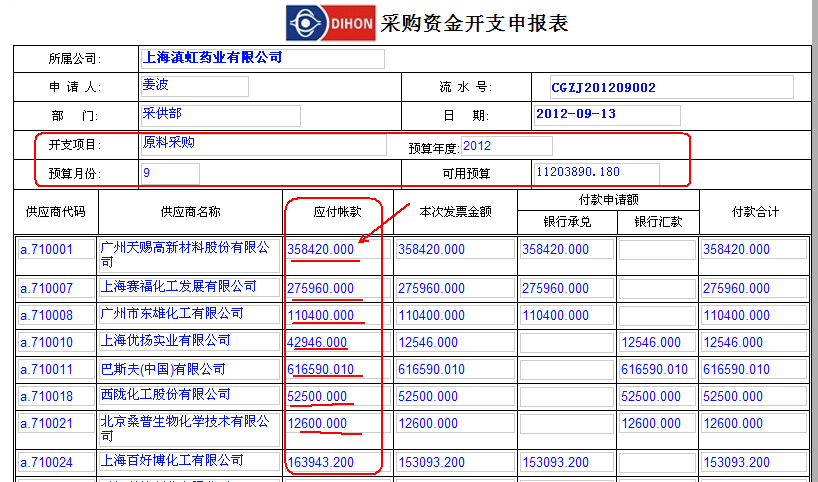Image resolution: width=818 pixels, height=482 pixels.
Task: Select supplier code a.710007
Action: click(x=56, y=288)
